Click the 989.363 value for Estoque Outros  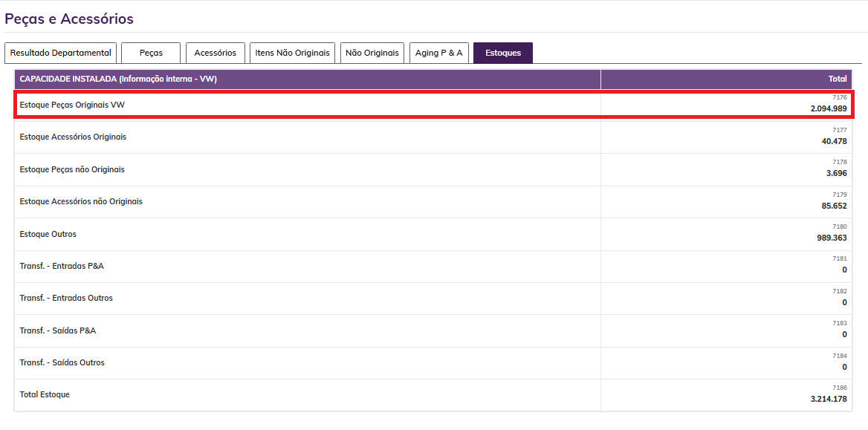831,238
